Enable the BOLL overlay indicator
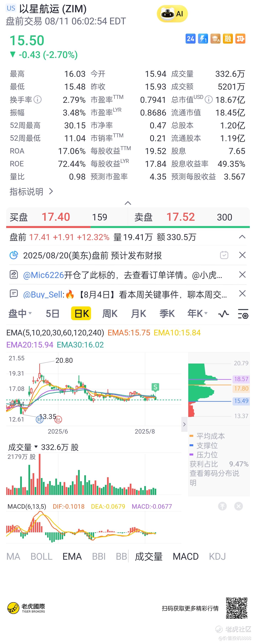Screen dimensions: 256x644 coord(41,556)
